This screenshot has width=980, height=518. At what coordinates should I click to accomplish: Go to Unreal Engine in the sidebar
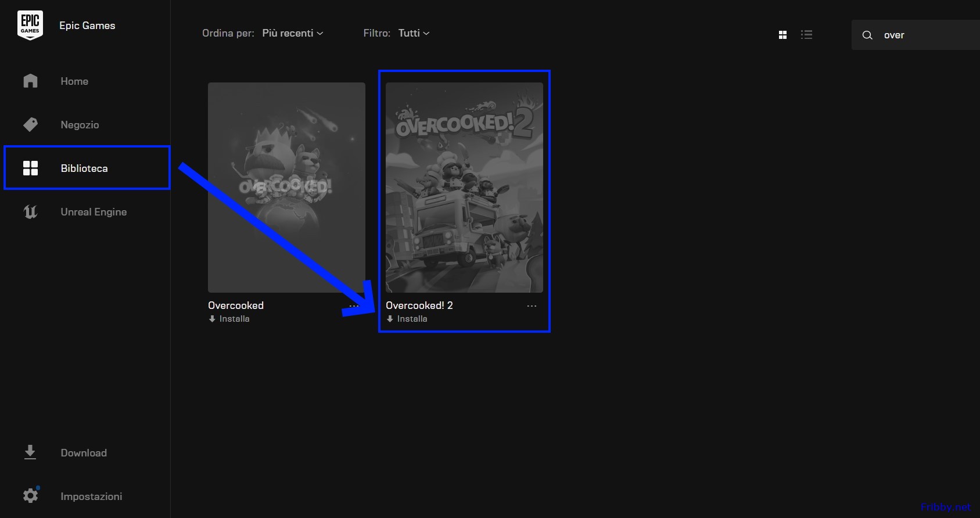pyautogui.click(x=94, y=212)
